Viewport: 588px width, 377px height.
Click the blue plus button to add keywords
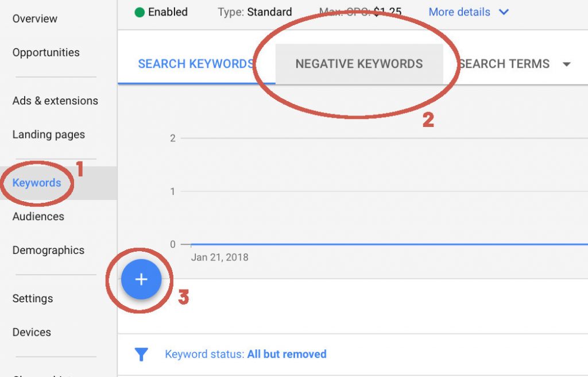click(x=141, y=280)
